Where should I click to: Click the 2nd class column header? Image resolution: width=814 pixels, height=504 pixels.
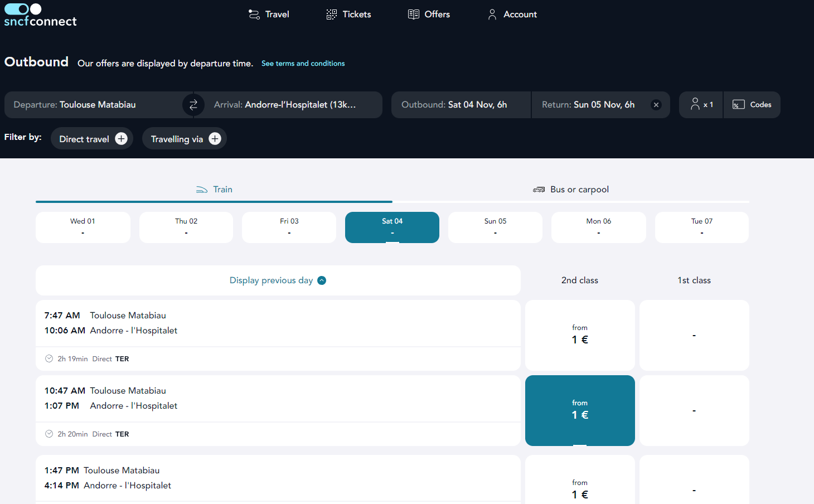coord(580,280)
